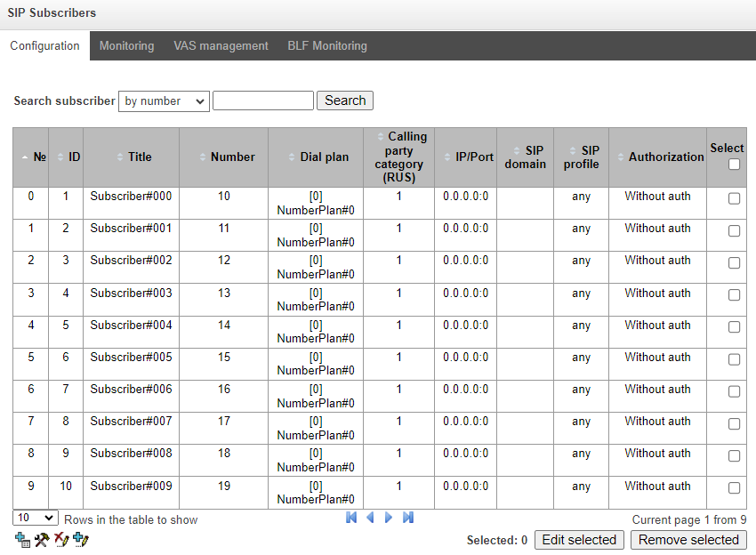Sort the table by the Number column
The height and width of the screenshot is (555, 756).
coord(232,157)
